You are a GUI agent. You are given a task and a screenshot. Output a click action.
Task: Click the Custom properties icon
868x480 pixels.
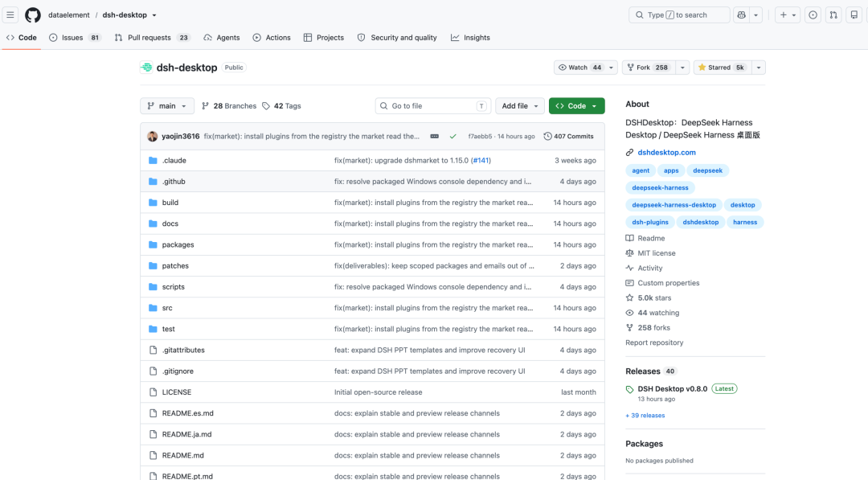629,283
